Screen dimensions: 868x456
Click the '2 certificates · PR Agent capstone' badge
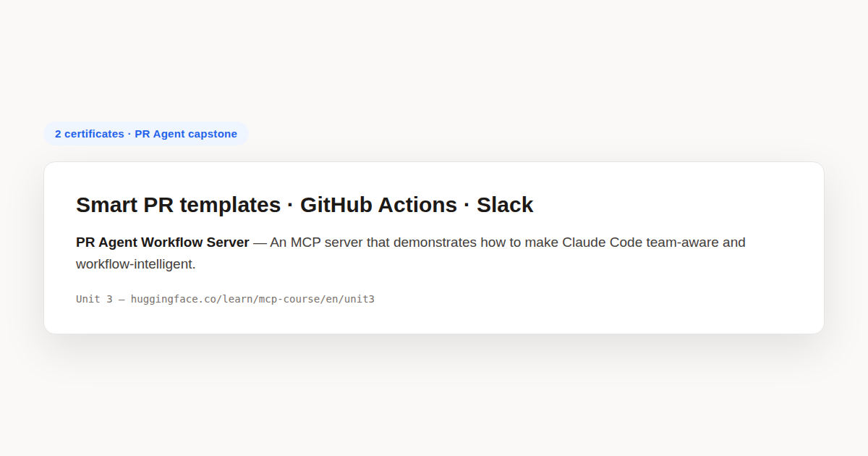[x=146, y=134]
